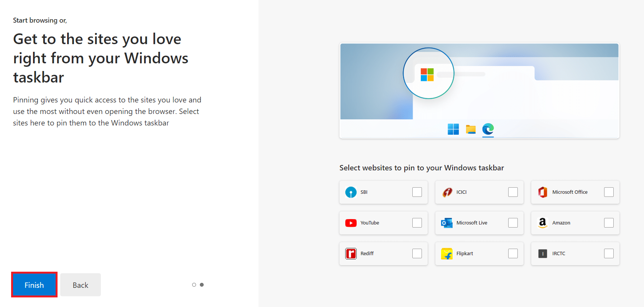Click the Flipkart logo icon
644x307 pixels.
click(x=447, y=254)
